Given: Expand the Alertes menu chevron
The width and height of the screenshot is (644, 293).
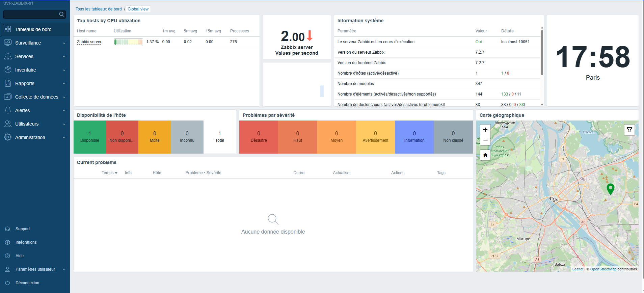Looking at the screenshot, I should click(64, 111).
